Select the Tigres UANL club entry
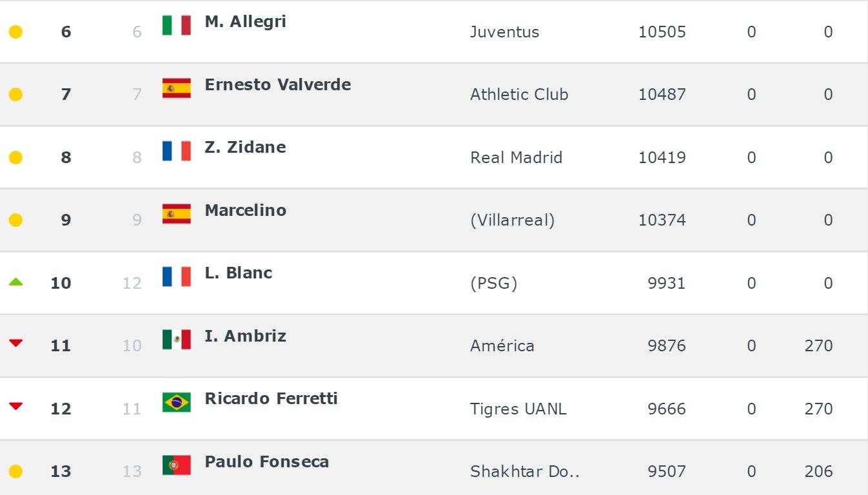The width and height of the screenshot is (868, 495). click(x=518, y=409)
